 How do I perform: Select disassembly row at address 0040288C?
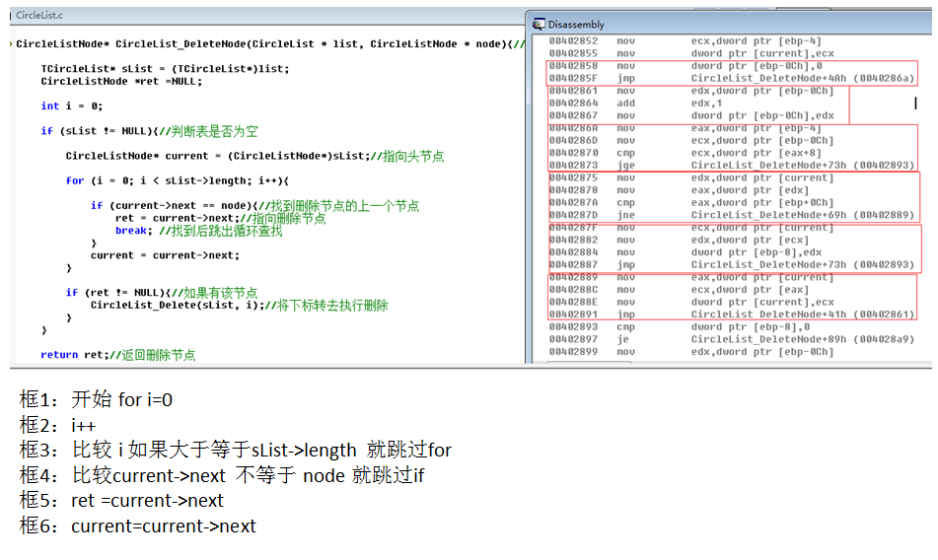click(x=680, y=289)
